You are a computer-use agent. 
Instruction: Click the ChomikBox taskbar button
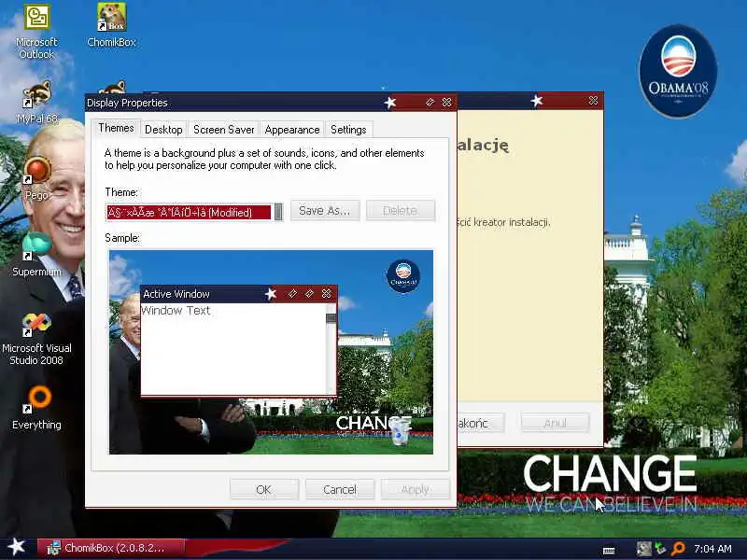tap(110, 548)
